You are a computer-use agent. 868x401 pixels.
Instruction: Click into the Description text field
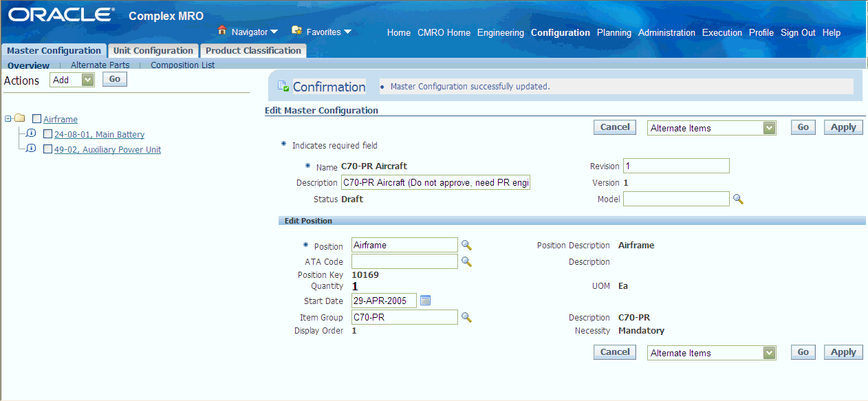click(x=435, y=183)
